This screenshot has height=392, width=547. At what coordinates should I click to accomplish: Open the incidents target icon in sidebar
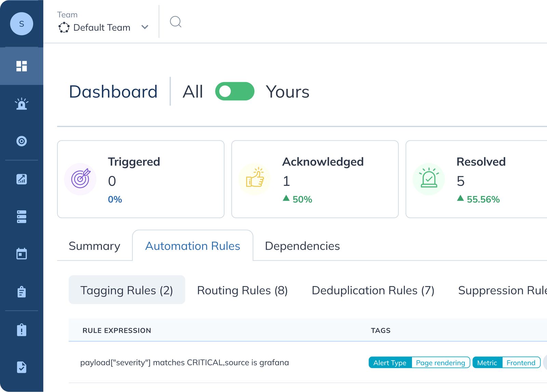22,141
